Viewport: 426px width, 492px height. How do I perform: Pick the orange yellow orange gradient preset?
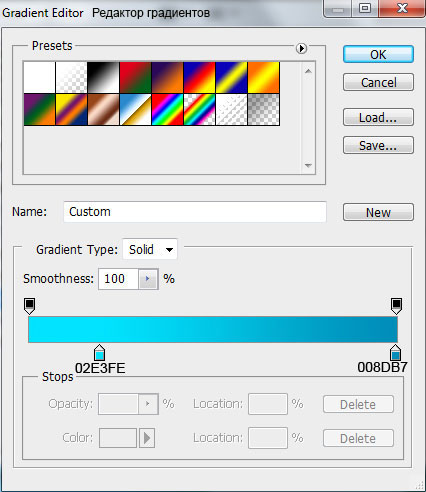point(263,77)
